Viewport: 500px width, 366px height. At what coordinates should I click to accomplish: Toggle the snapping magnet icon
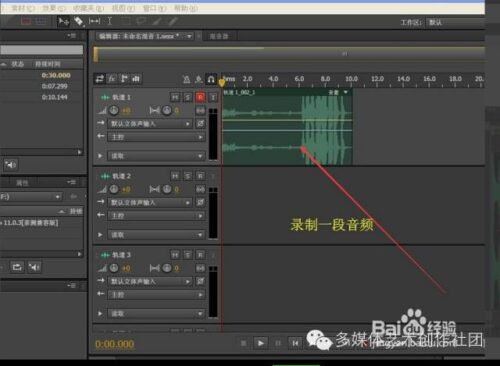point(211,79)
